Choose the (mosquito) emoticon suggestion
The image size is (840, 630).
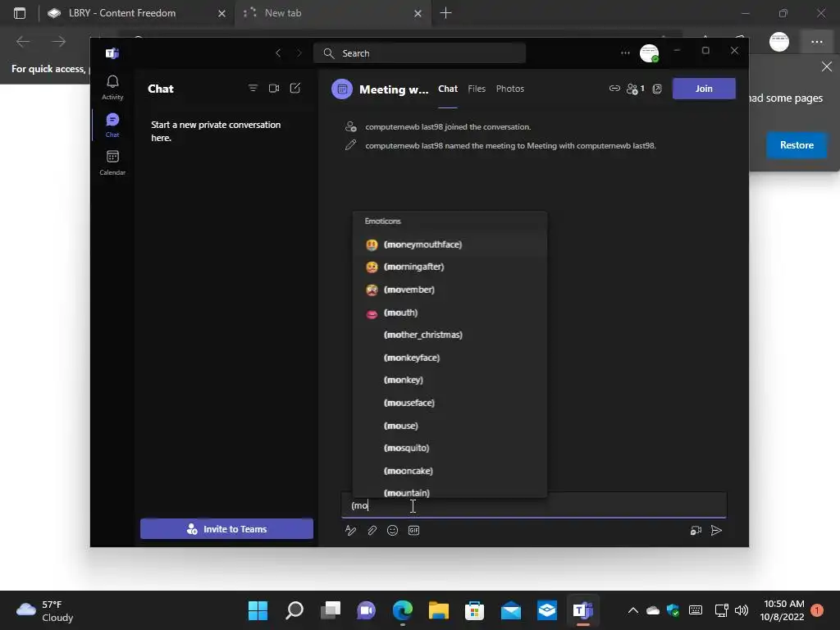450,448
